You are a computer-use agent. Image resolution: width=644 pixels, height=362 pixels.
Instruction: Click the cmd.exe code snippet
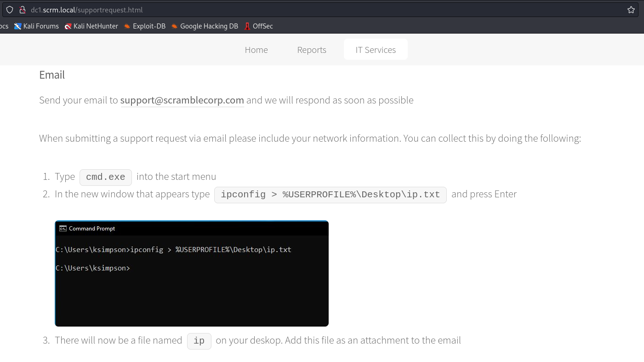(x=105, y=177)
